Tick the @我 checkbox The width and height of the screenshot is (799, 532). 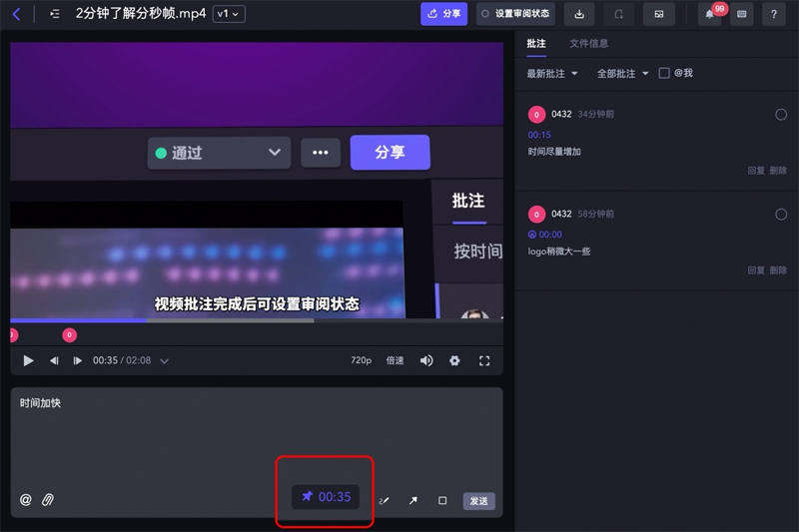663,73
